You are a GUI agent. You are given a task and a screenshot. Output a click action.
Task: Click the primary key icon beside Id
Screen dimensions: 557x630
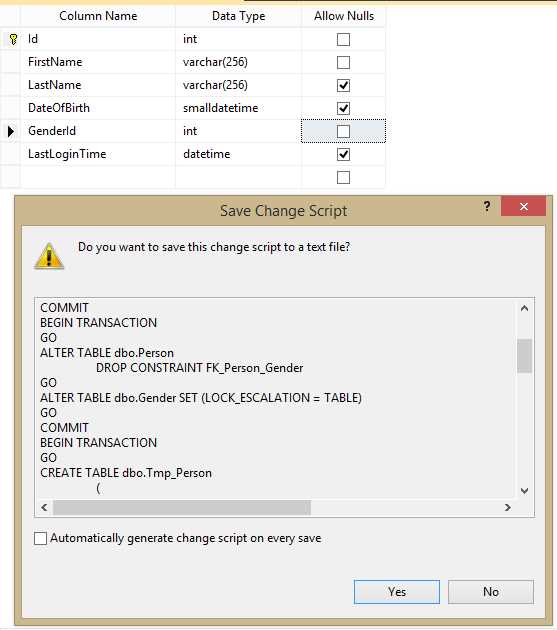[x=13, y=39]
